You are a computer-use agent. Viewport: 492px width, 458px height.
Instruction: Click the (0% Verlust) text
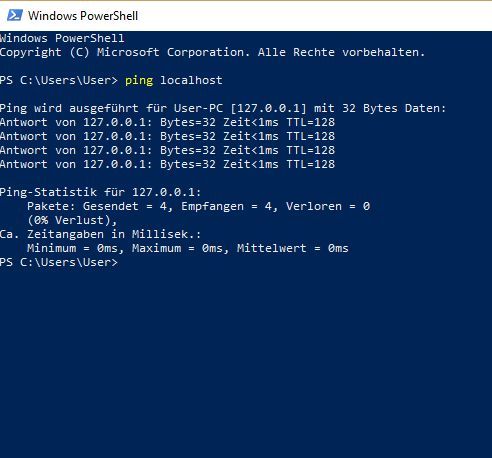click(72, 220)
